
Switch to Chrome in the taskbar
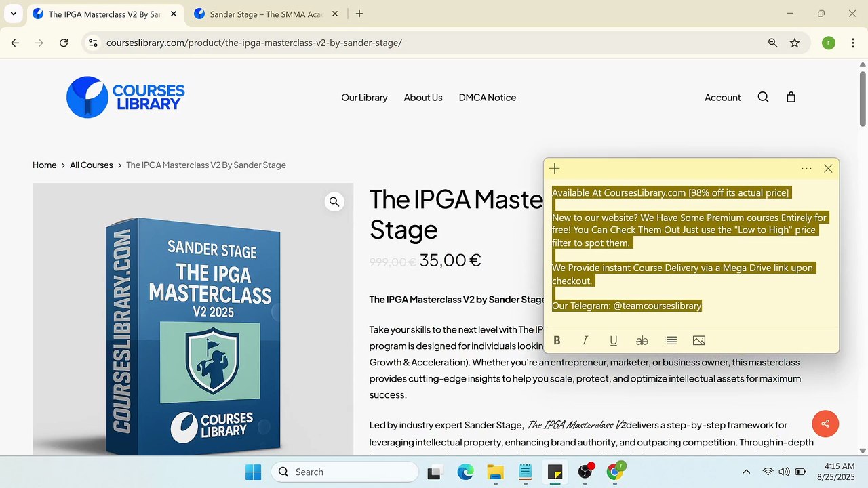(x=615, y=472)
